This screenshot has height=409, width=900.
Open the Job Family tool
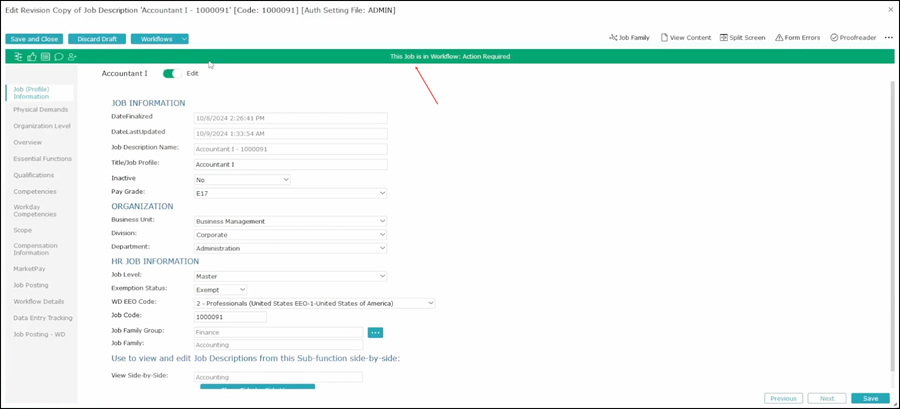coord(629,38)
